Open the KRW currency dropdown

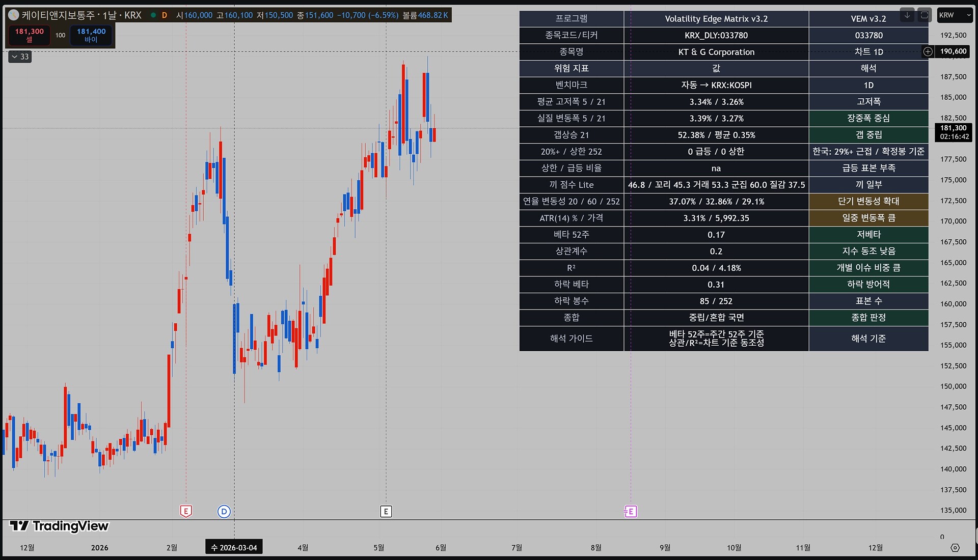coord(955,15)
